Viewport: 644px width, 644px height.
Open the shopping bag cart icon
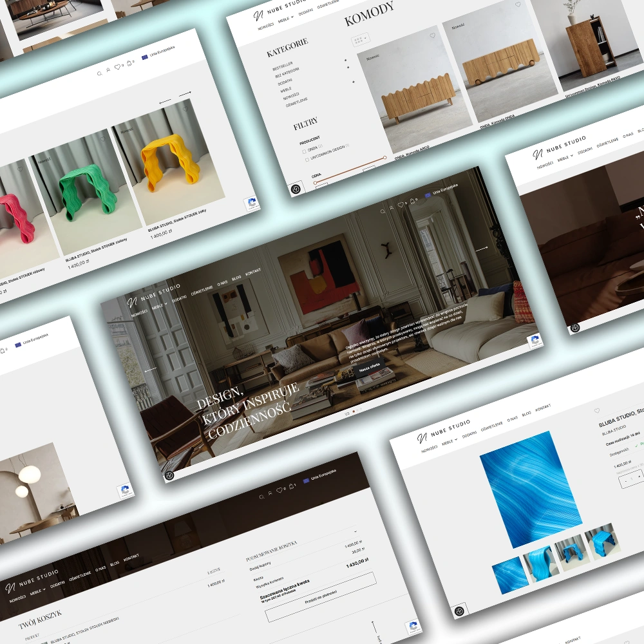click(412, 201)
